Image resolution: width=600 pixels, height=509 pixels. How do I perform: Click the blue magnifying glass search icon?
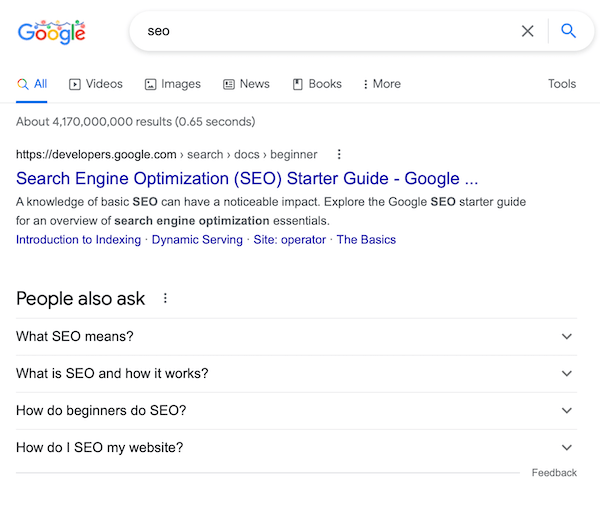click(x=568, y=31)
